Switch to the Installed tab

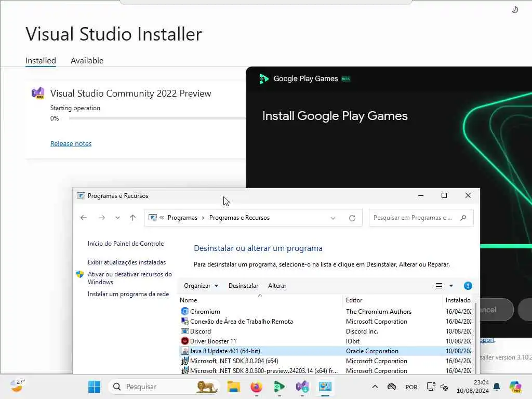41,61
